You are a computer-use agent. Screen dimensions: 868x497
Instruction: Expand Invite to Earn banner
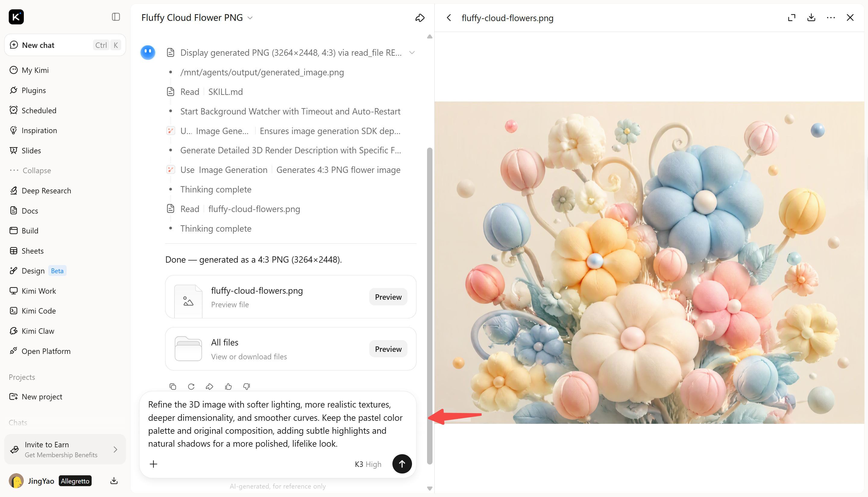pyautogui.click(x=65, y=449)
